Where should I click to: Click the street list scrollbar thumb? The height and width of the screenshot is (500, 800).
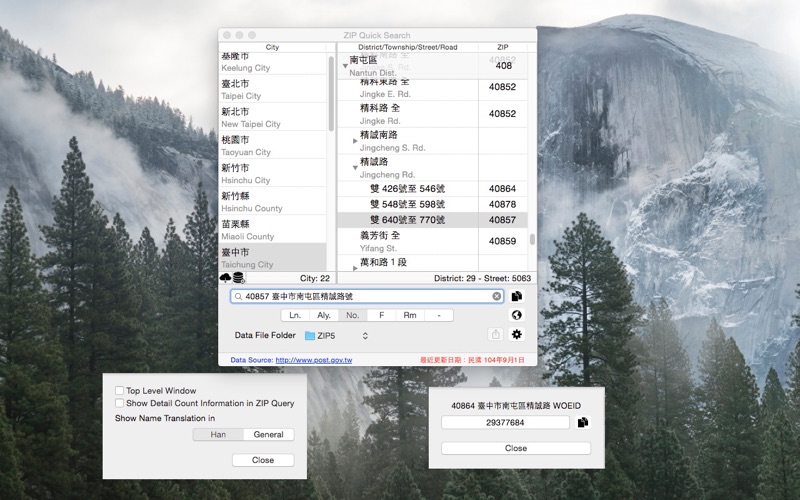pos(532,239)
